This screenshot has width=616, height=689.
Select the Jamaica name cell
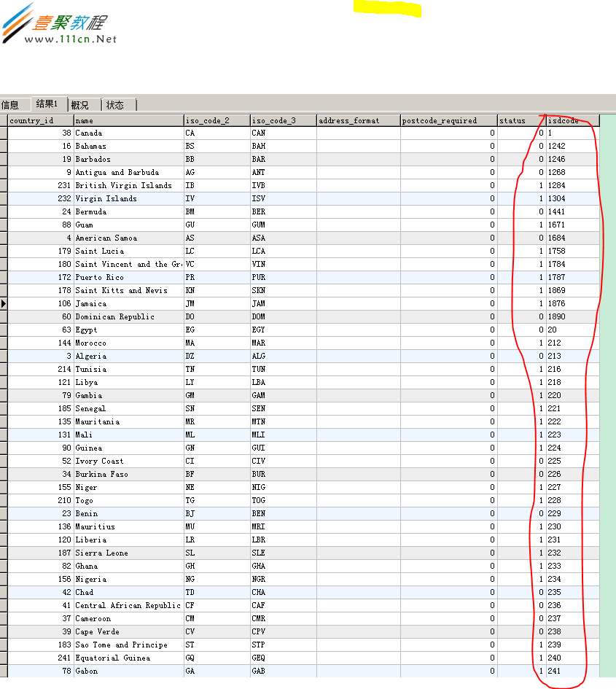pyautogui.click(x=129, y=303)
